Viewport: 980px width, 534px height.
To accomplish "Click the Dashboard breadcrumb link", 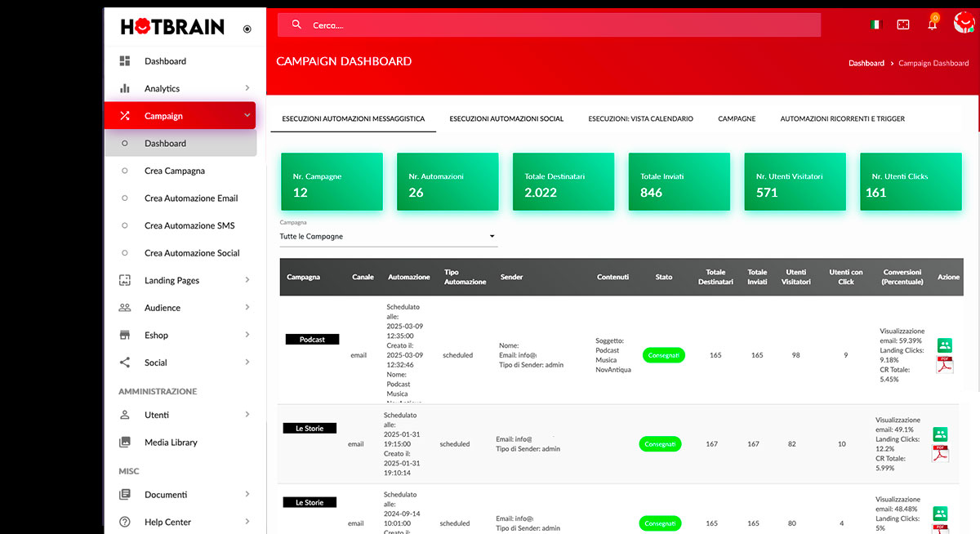I will pyautogui.click(x=866, y=64).
